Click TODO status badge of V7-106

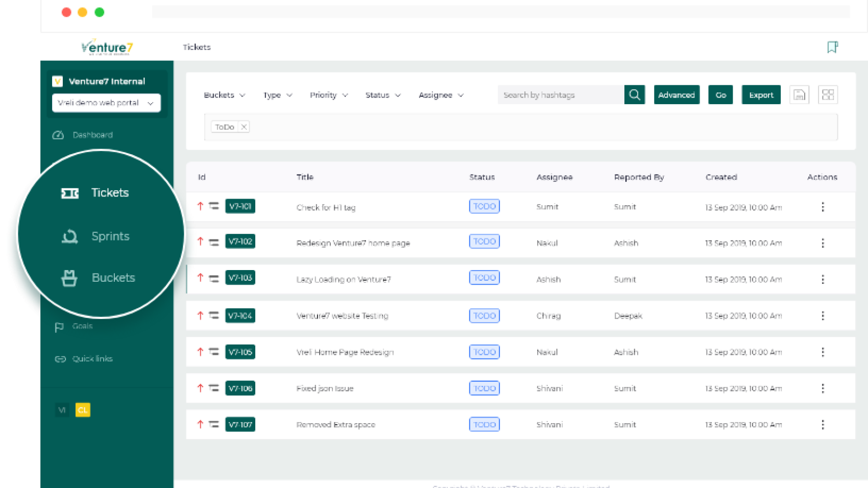[484, 388]
